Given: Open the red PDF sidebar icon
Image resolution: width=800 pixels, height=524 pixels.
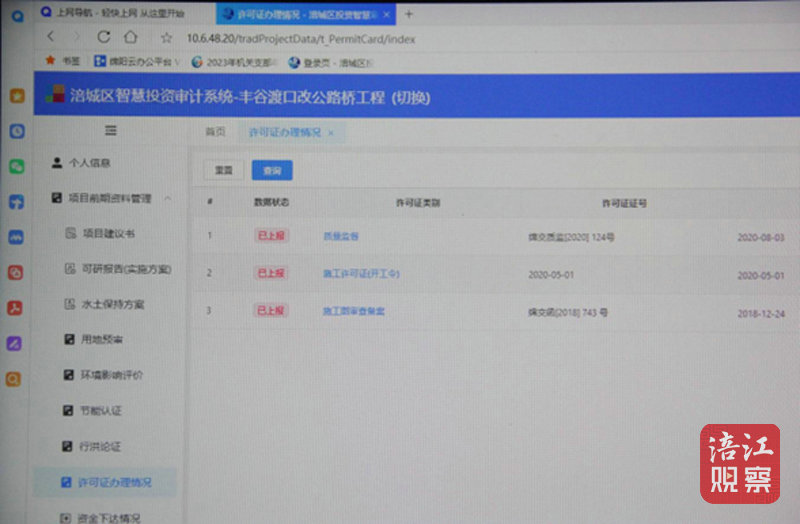Looking at the screenshot, I should pyautogui.click(x=15, y=307).
